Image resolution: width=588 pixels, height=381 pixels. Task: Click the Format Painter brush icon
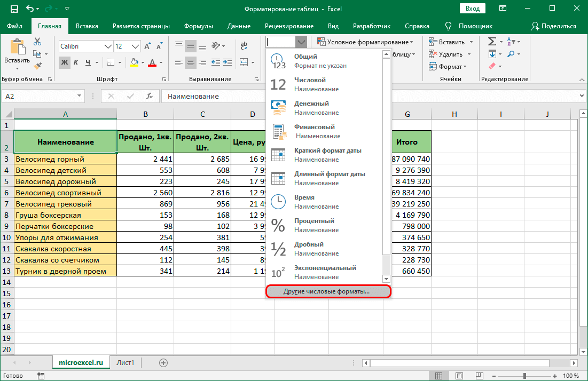[37, 66]
